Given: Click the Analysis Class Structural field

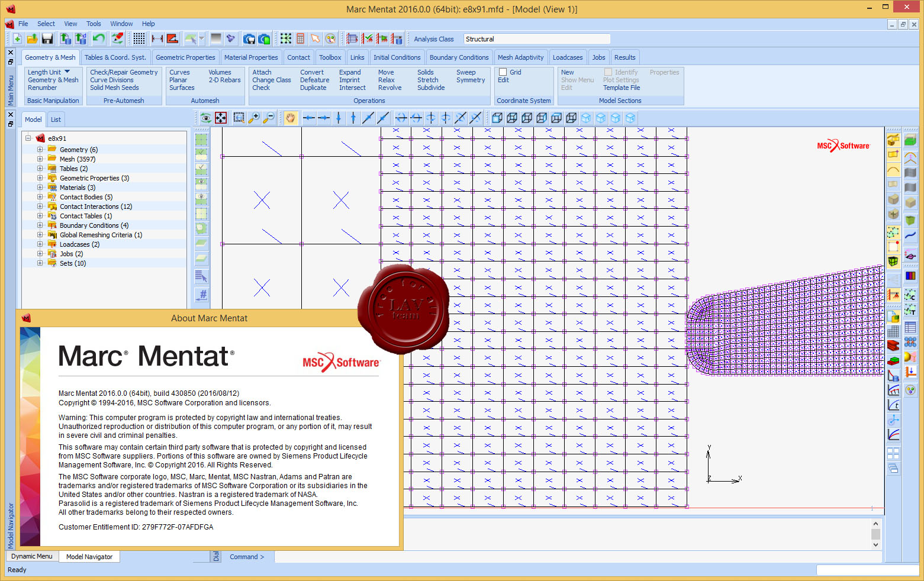Looking at the screenshot, I should (536, 39).
